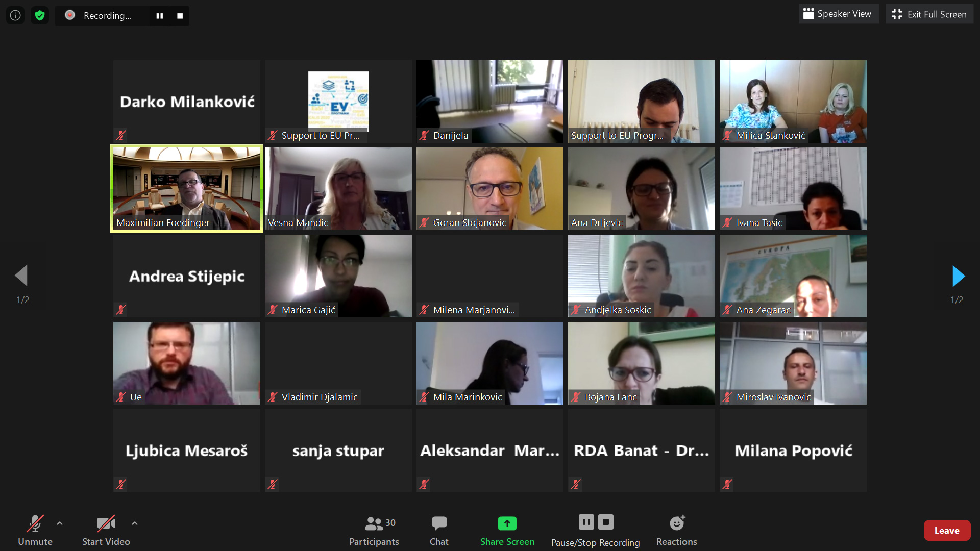The image size is (980, 551).
Task: Expand audio options arrow next to Unmute
Action: (60, 523)
